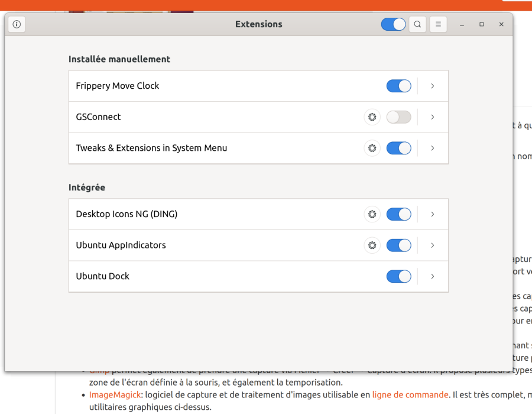Viewport: 532px width, 414px height.
Task: Expand Frippery Move Clock details chevron
Action: click(x=433, y=86)
